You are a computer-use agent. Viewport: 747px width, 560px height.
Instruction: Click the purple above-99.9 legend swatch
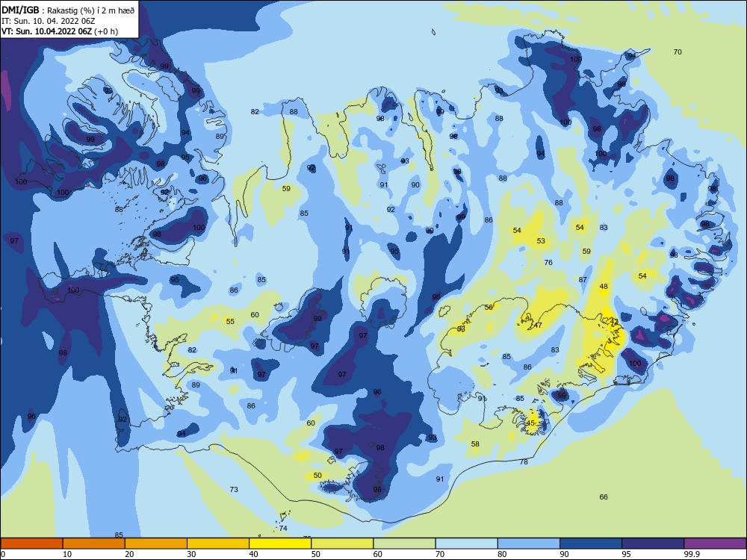pos(715,544)
